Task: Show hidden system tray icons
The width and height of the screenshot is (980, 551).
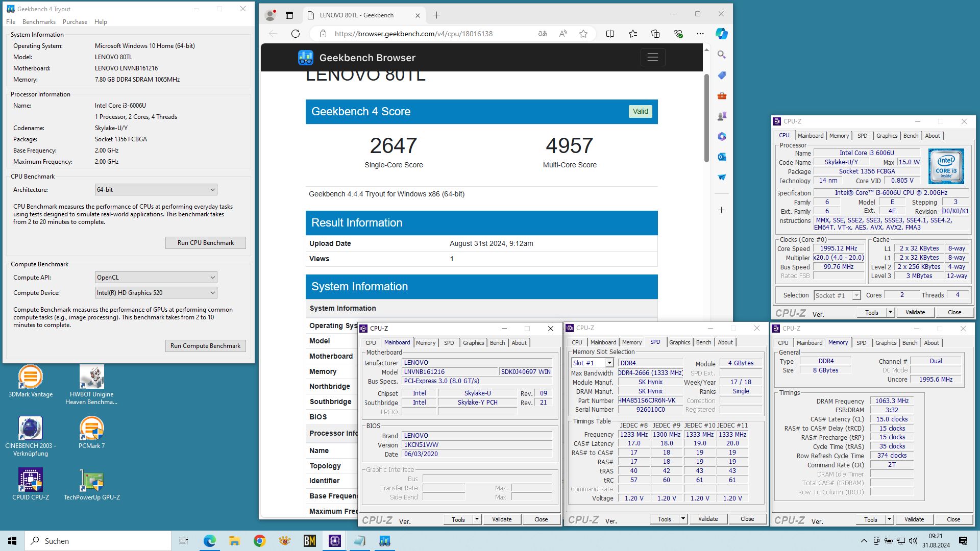Action: pyautogui.click(x=864, y=541)
